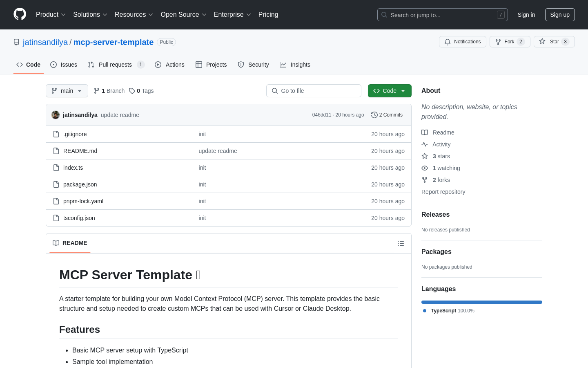Open the main branch selector dropdown

[x=67, y=91]
